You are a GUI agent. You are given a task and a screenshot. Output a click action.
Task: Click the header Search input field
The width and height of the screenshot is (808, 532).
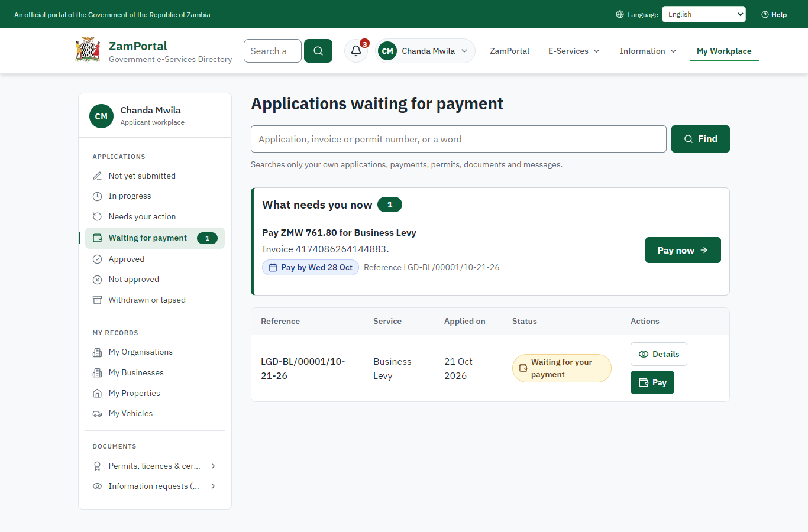coord(273,51)
